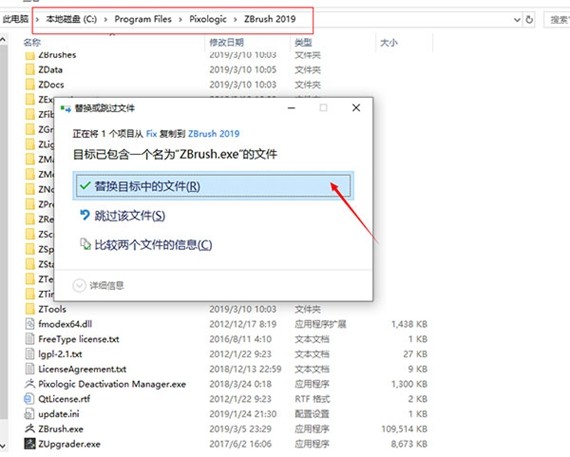Screen dimensions: 570x457
Task: Select the ZBrushes folder icon
Action: click(30, 56)
